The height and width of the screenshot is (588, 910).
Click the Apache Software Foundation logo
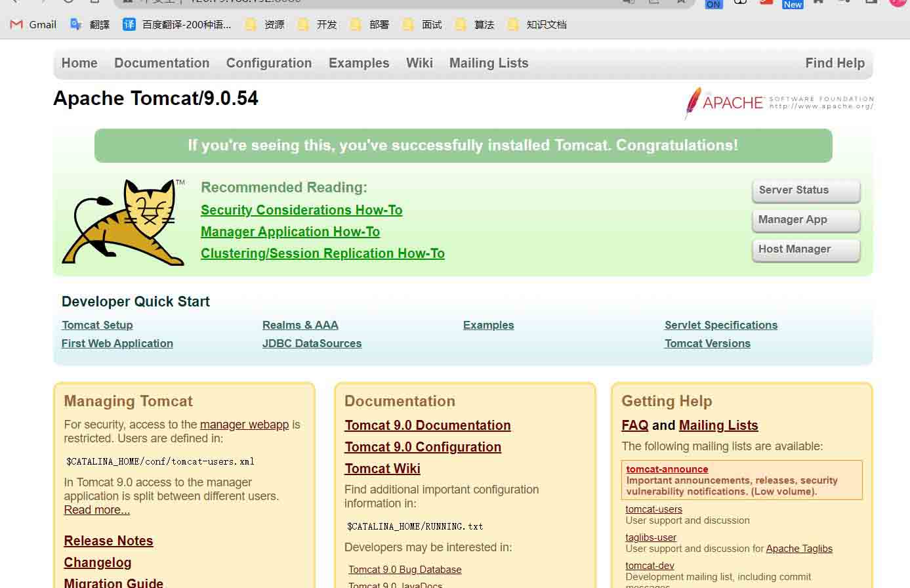[x=779, y=103]
